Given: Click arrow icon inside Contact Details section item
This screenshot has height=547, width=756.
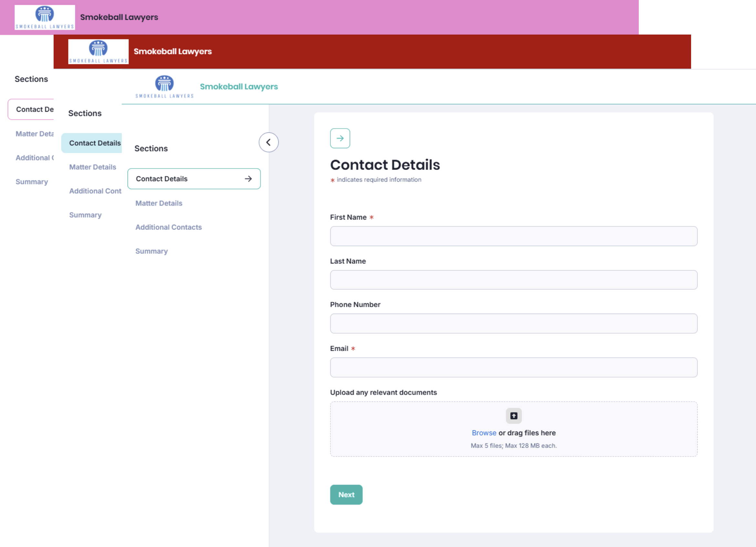Looking at the screenshot, I should pos(248,179).
